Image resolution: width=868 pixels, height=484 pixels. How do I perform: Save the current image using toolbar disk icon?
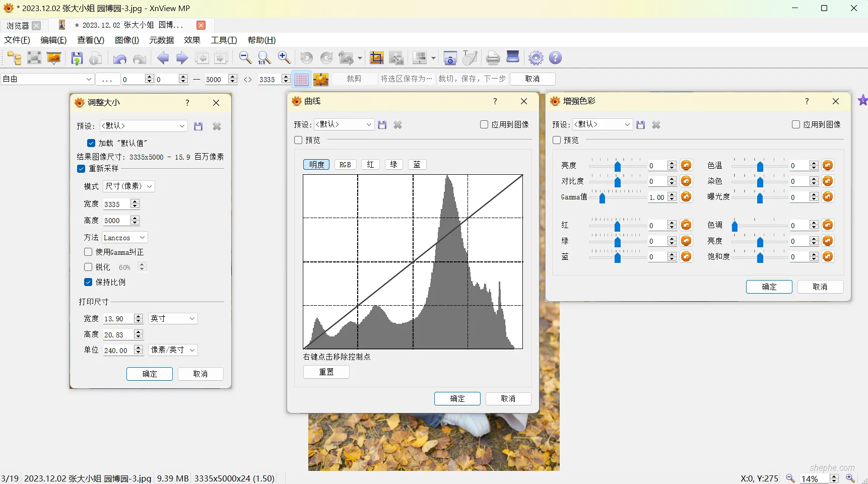tap(77, 58)
